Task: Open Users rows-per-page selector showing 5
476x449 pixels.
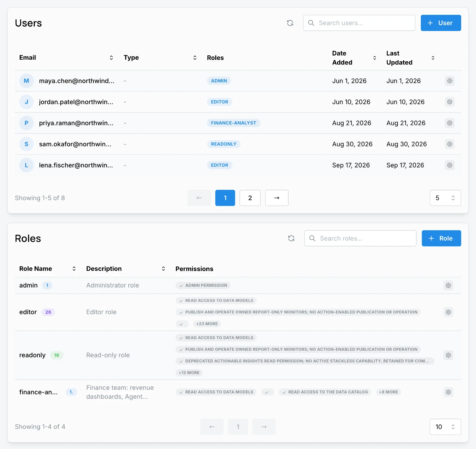Action: pos(445,198)
